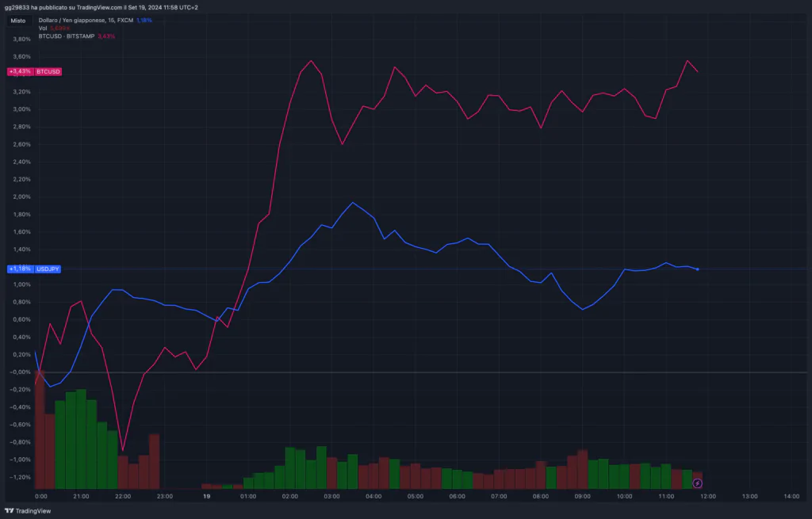Click the pink +3,43% BTCUSD price tag
Screen dimensions: 812x519
[34, 71]
